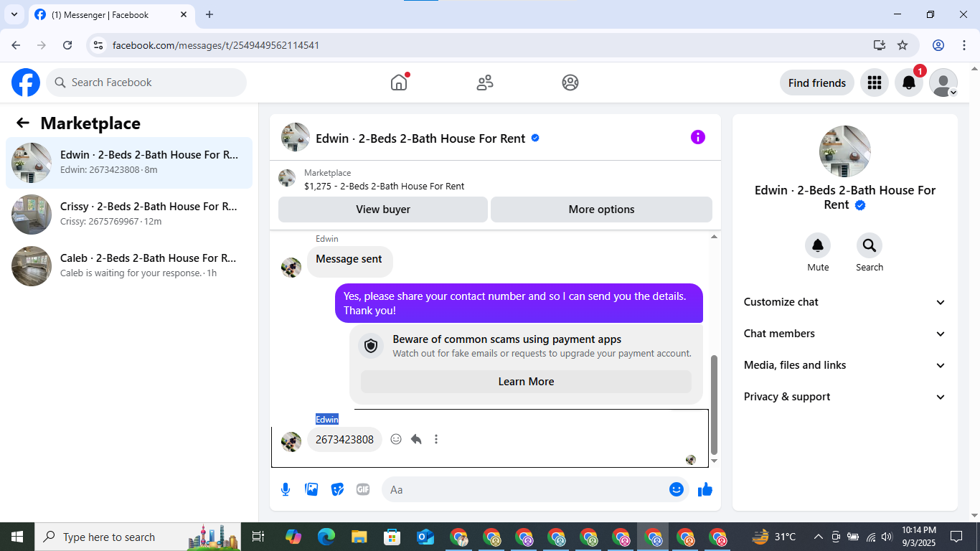Viewport: 980px width, 551px height.
Task: Click the back arrow next to Marketplace
Action: coord(23,123)
